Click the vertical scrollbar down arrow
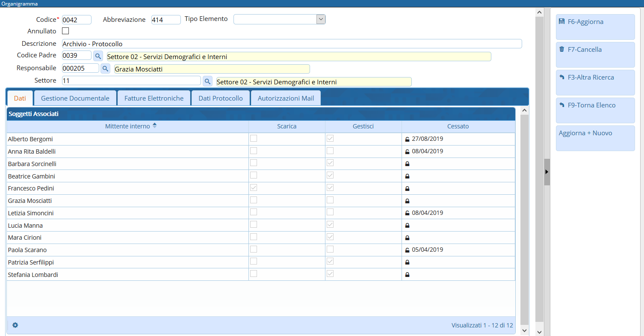This screenshot has height=336, width=644. click(539, 332)
